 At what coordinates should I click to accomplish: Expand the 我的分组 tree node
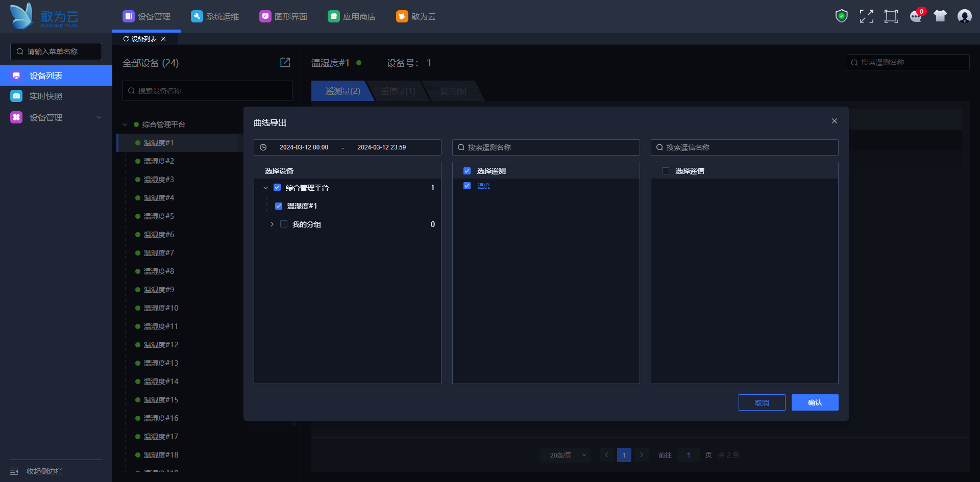point(272,224)
